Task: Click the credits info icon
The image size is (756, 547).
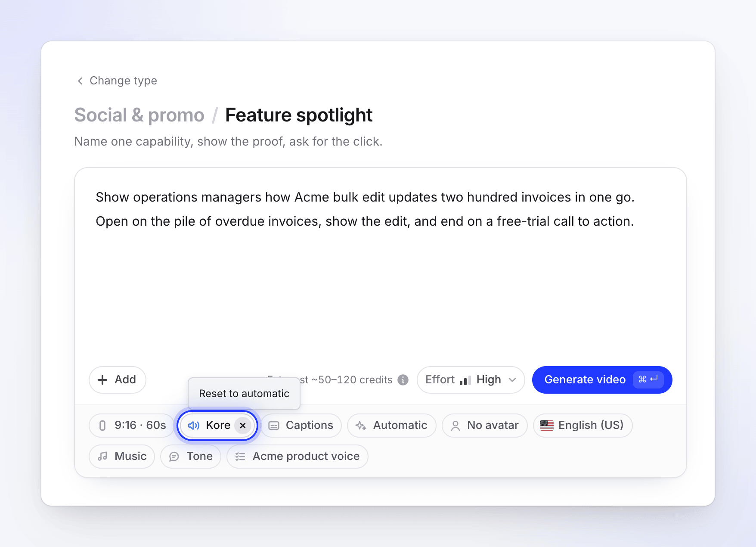Action: pos(403,380)
